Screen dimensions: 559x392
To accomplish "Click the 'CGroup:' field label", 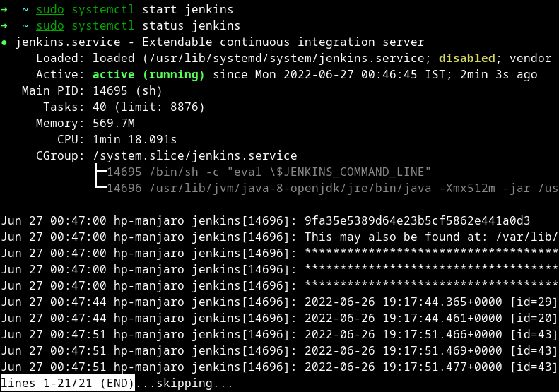I will [x=61, y=155].
